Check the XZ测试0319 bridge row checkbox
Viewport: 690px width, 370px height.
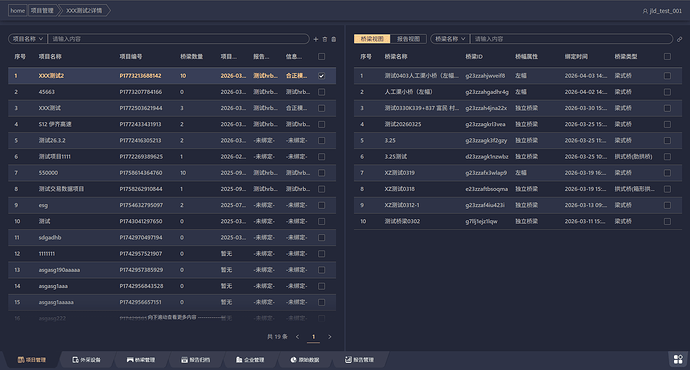coord(668,173)
